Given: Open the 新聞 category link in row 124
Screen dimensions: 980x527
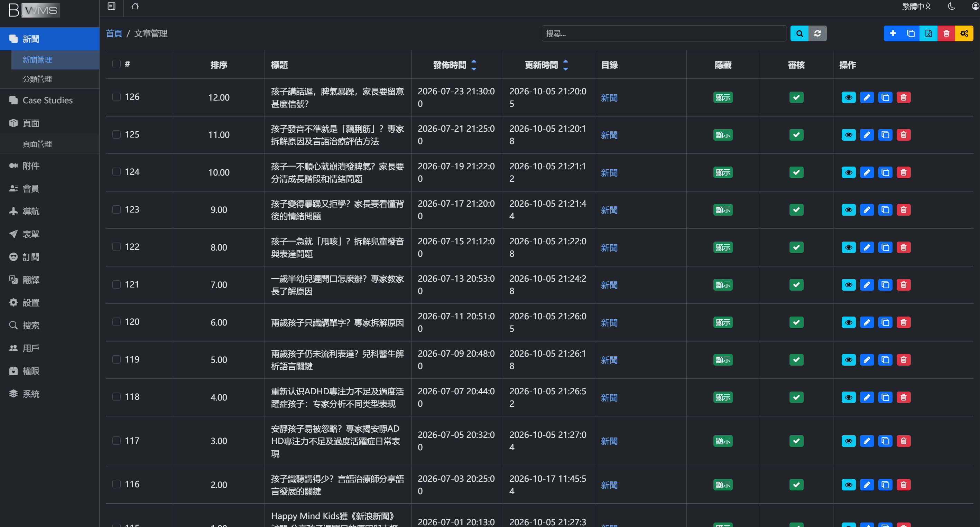Looking at the screenshot, I should pos(609,173).
